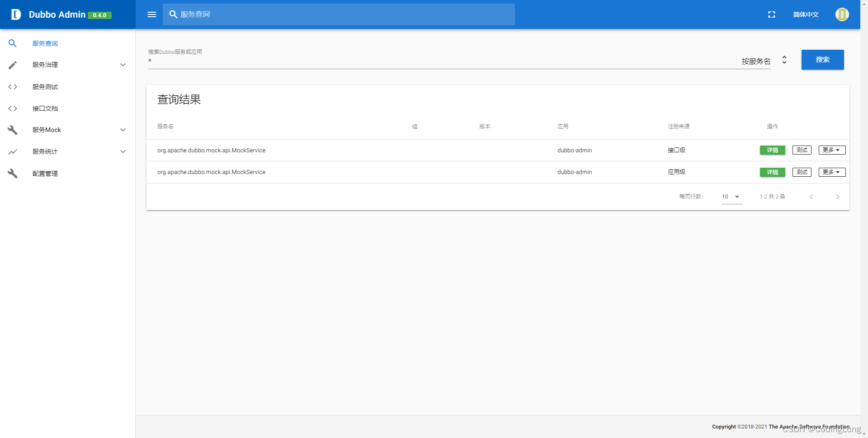Toggle the hamburger navigation menu icon
This screenshot has height=438, width=868.
pos(152,14)
